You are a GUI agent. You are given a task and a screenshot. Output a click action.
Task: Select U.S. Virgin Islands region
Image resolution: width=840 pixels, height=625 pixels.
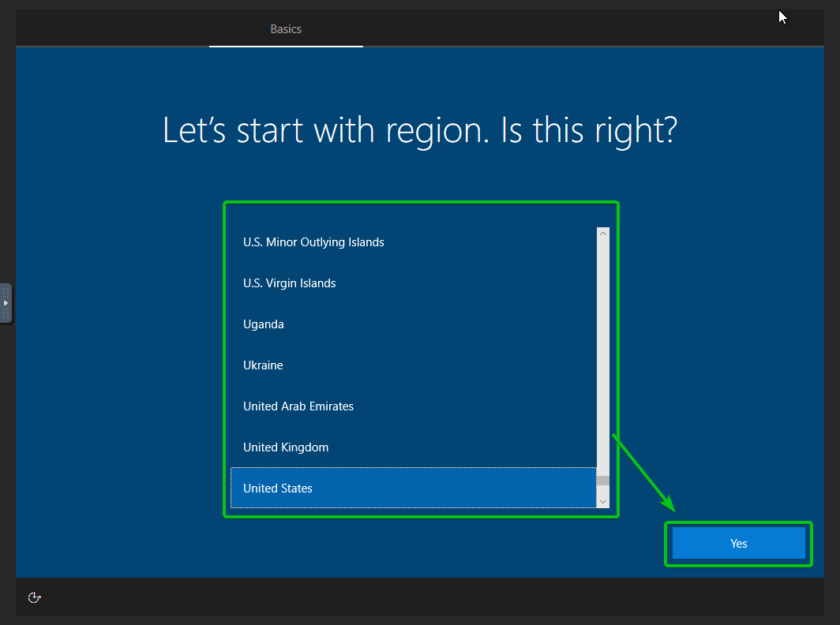coord(414,283)
